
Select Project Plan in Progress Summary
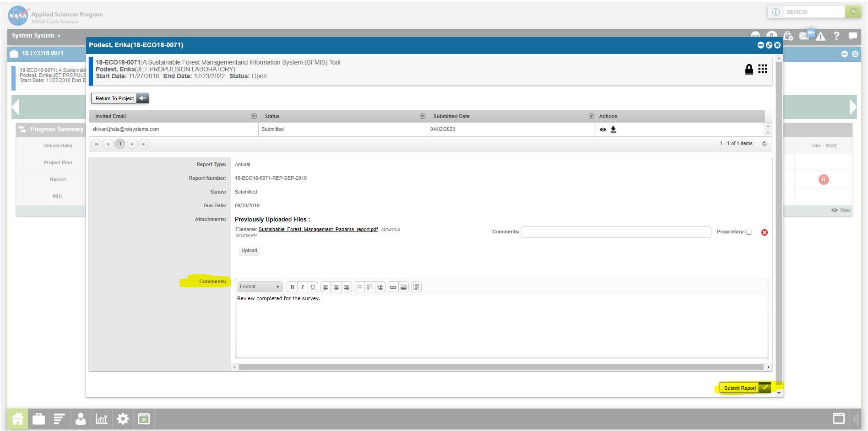pos(58,162)
